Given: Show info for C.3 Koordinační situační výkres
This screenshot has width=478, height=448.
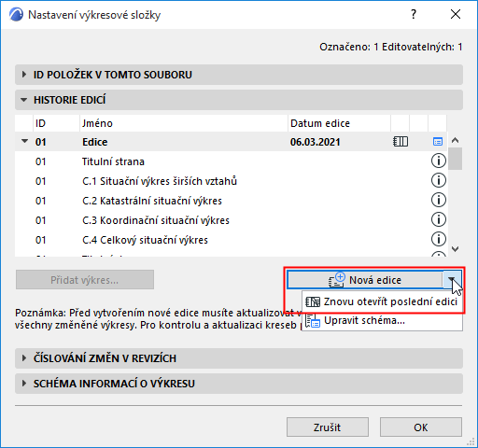Looking at the screenshot, I should coord(438,220).
